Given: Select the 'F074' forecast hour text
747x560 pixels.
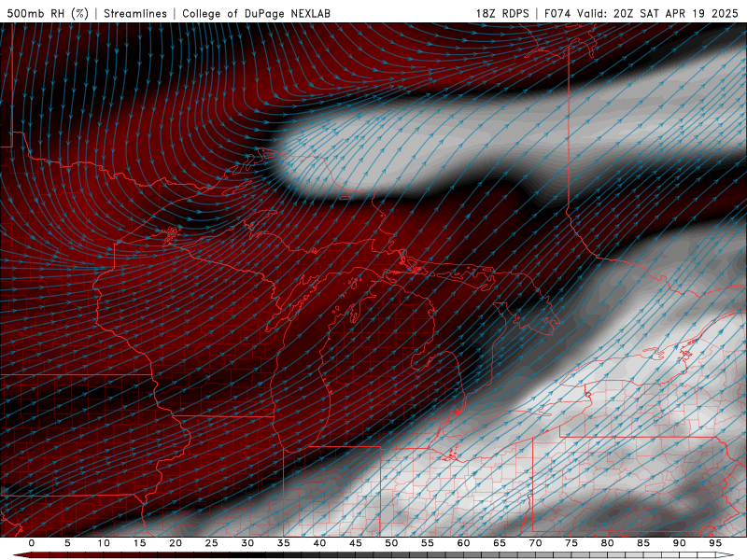Looking at the screenshot, I should tap(558, 13).
